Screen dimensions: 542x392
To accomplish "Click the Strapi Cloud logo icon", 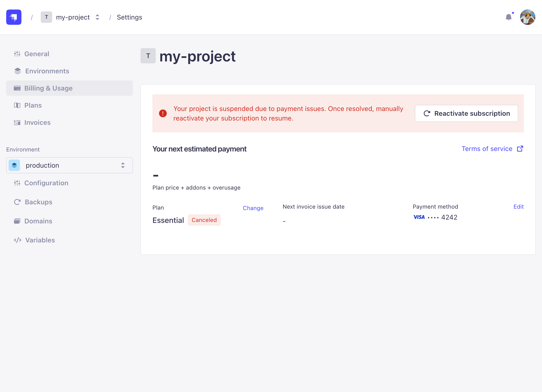I will tap(14, 17).
